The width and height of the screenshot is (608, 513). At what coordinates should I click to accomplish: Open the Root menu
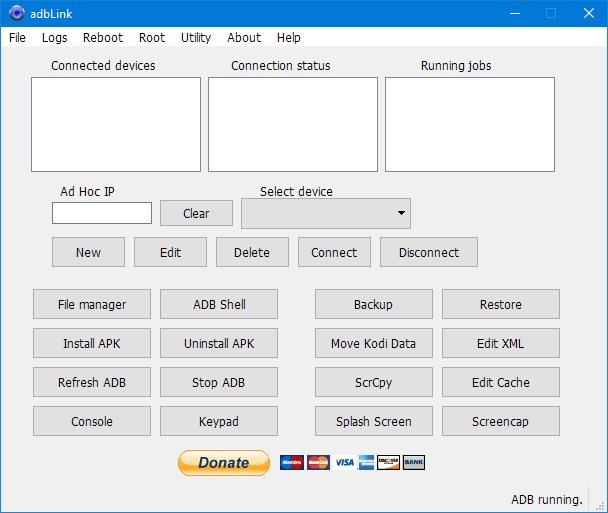[x=152, y=38]
